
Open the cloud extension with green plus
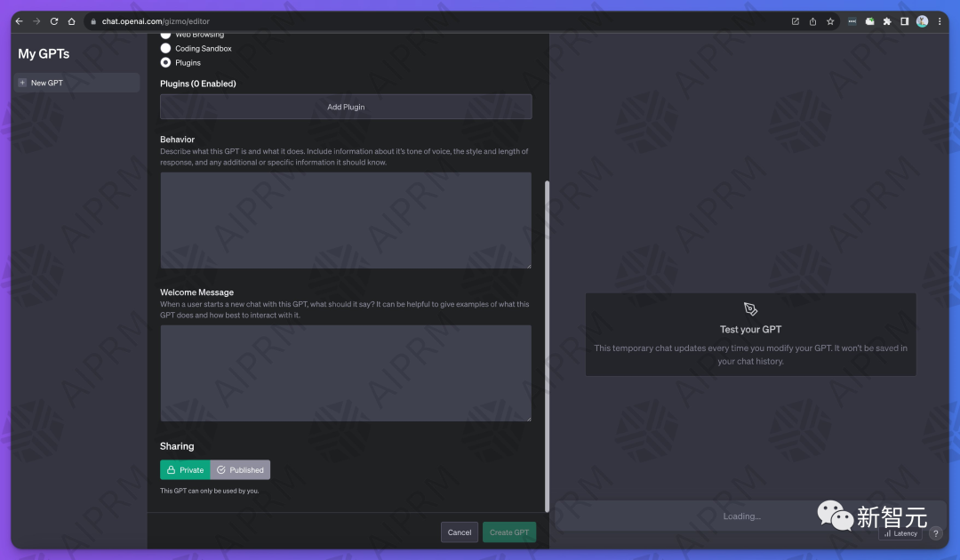(x=869, y=21)
